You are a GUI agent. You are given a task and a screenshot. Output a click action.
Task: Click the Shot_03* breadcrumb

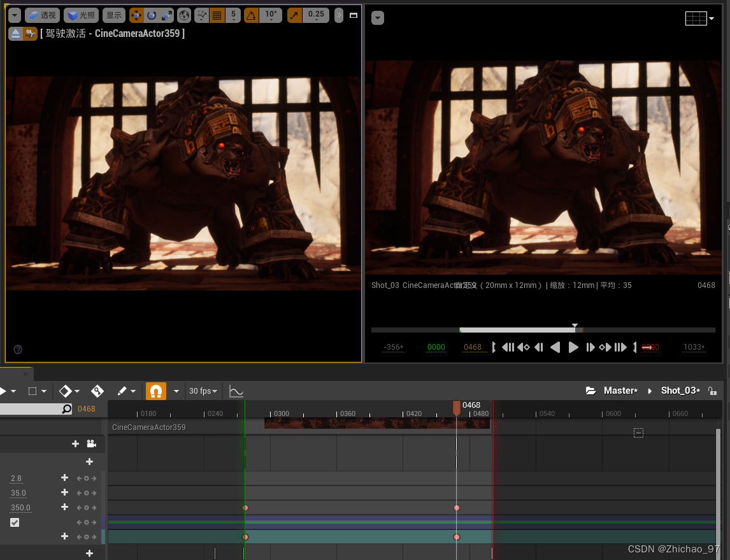pyautogui.click(x=680, y=391)
